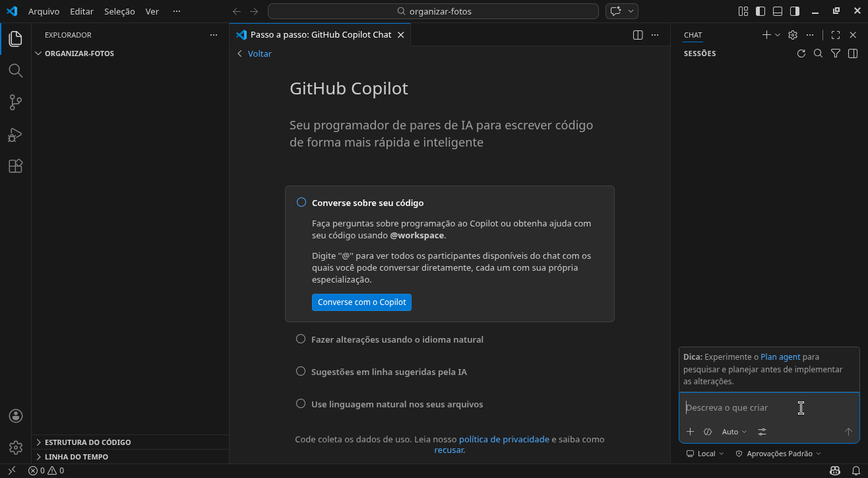868x478 pixels.
Task: Open the Source Control view
Action: 15,102
